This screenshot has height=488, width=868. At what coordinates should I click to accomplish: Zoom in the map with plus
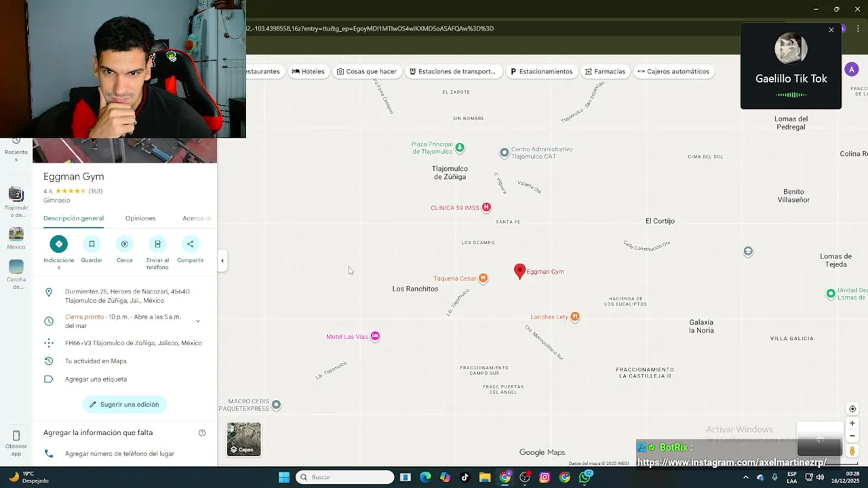tap(852, 424)
